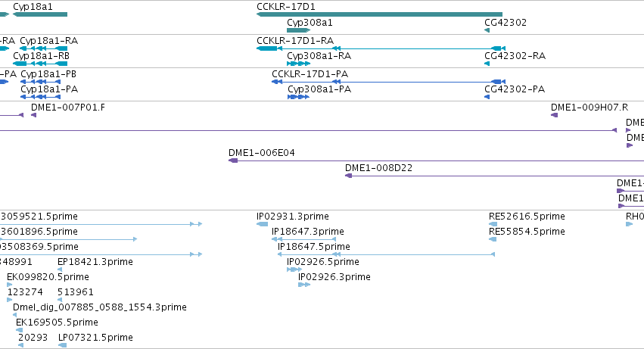This screenshot has width=644, height=349.
Task: Click the IP18647.5prime EST line
Action: coord(386,254)
